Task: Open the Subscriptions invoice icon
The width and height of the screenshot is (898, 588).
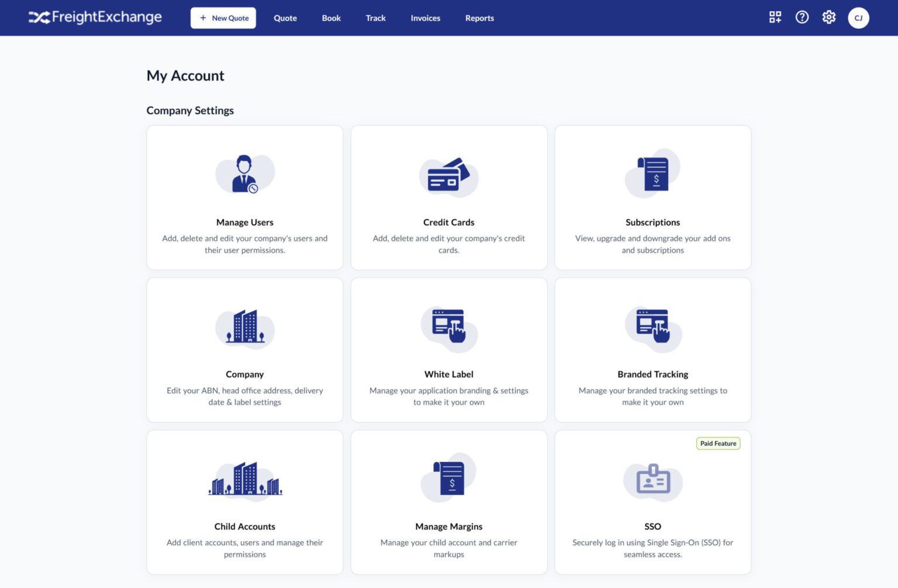Action: [x=652, y=172]
